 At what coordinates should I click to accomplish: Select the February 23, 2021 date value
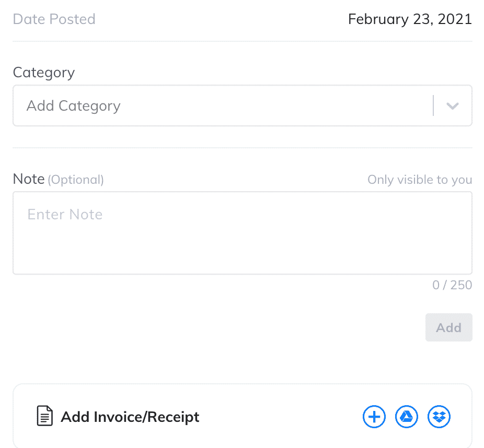click(410, 19)
